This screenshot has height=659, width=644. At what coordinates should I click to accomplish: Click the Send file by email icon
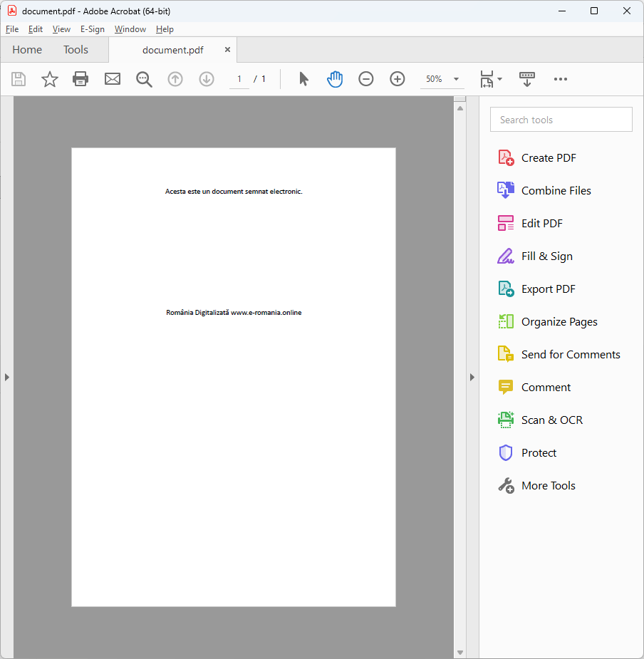click(113, 79)
